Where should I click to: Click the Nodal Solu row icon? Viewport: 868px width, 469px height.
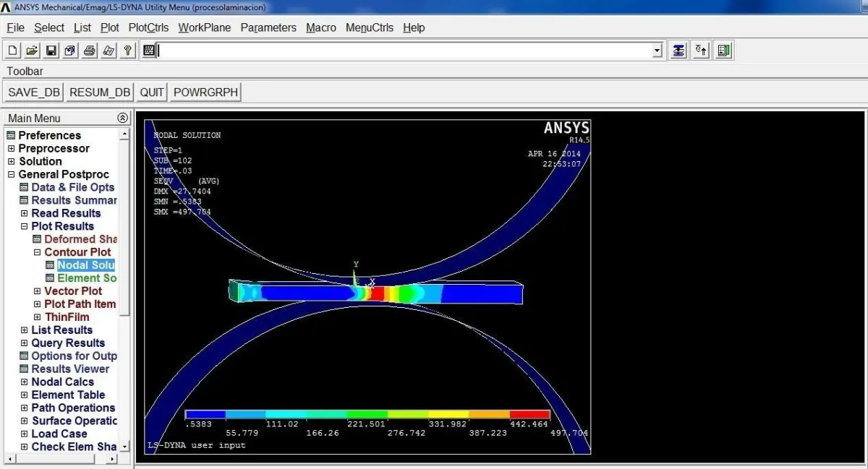pyautogui.click(x=50, y=265)
